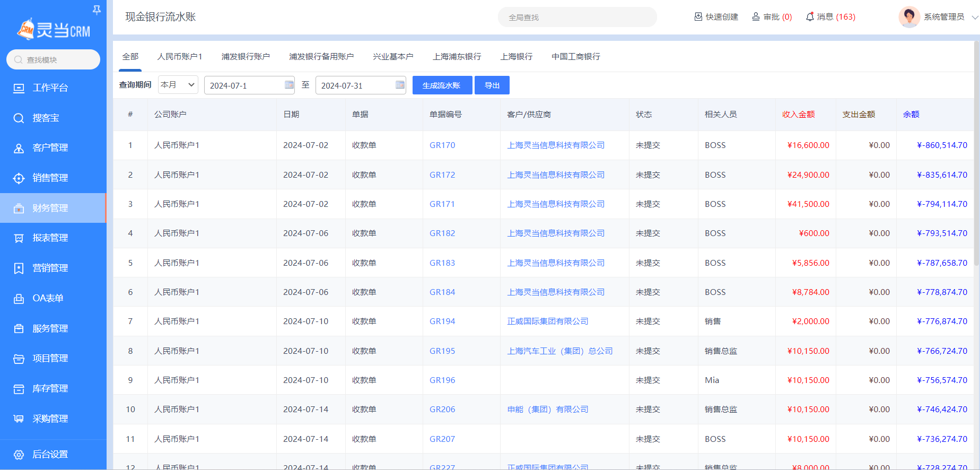Viewport: 980px width, 470px height.
Task: Click the ¥-860,514.70 balance cell
Action: pyautogui.click(x=942, y=145)
